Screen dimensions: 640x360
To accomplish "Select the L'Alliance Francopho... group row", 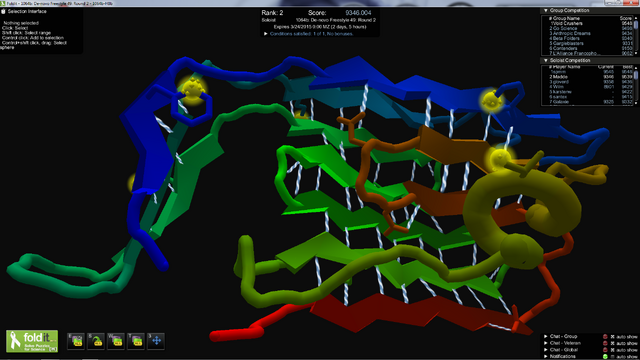I will 590,53.
